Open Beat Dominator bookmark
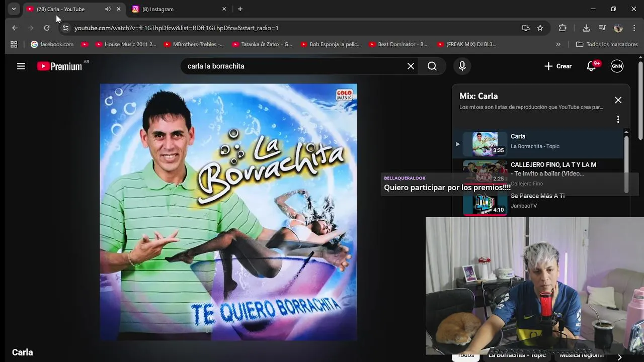Image resolution: width=644 pixels, height=362 pixels. [x=398, y=44]
